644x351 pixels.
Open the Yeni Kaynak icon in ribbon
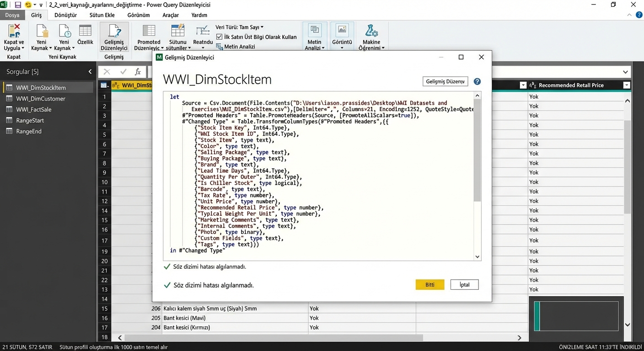click(42, 32)
